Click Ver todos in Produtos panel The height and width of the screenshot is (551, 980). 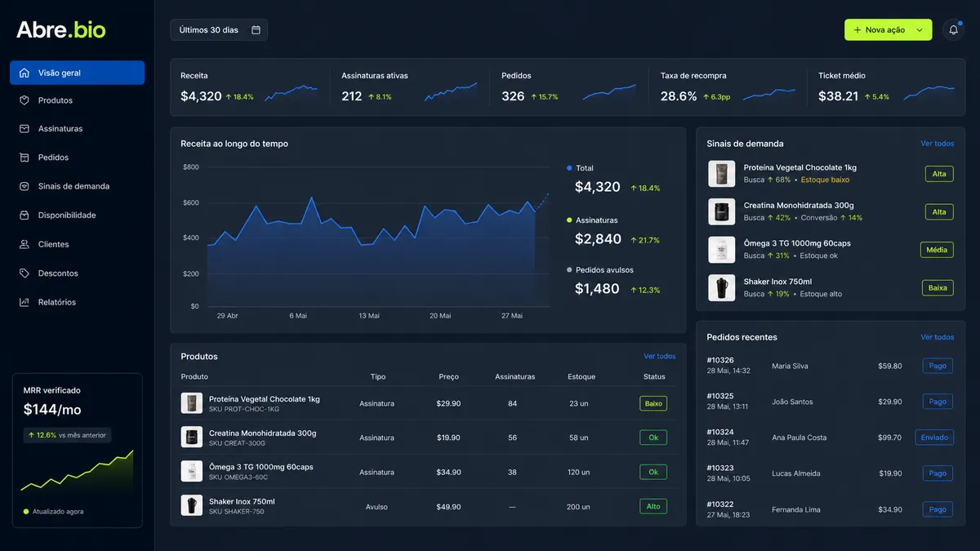click(x=659, y=357)
